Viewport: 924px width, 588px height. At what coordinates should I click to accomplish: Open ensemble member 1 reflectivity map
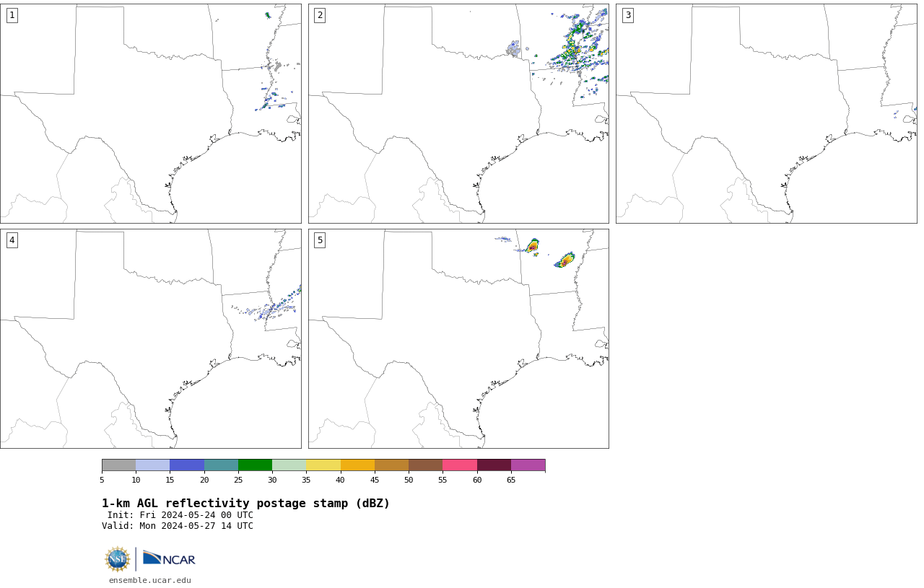[x=151, y=113]
